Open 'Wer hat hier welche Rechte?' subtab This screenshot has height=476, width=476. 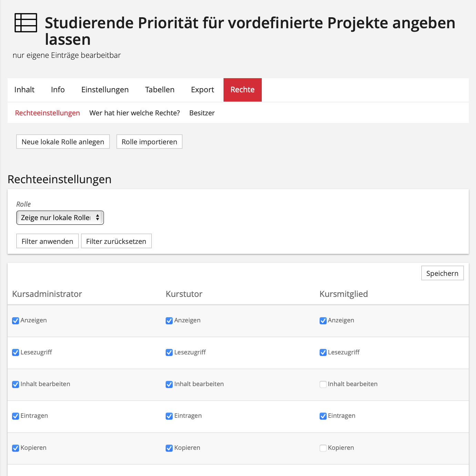134,113
